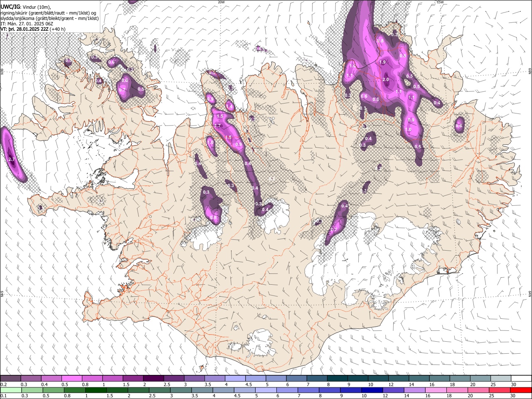Click the lavender 4–4.5 snow legend swatch
Screen dimensions: 532x399
click(234, 379)
